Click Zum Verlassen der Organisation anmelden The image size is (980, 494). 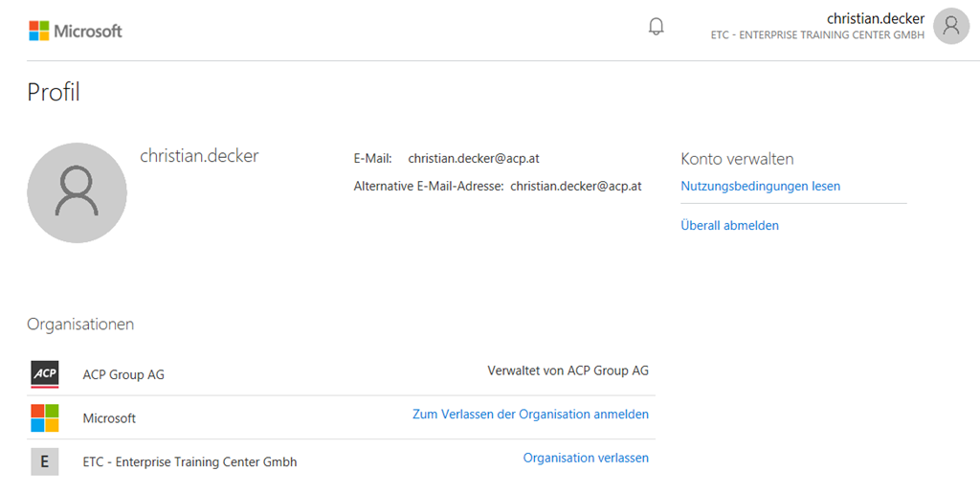pos(530,414)
